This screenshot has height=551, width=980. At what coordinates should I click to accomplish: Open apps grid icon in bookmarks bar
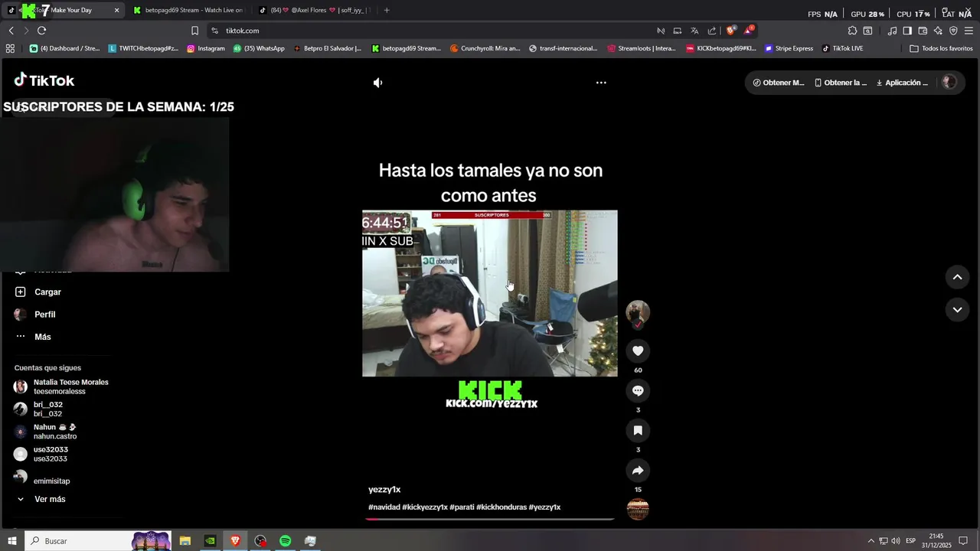10,48
